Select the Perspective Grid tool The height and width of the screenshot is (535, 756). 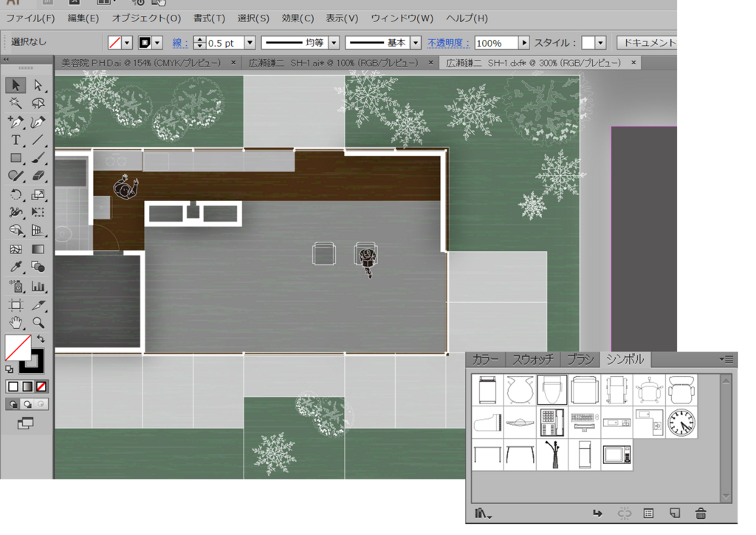click(x=38, y=231)
